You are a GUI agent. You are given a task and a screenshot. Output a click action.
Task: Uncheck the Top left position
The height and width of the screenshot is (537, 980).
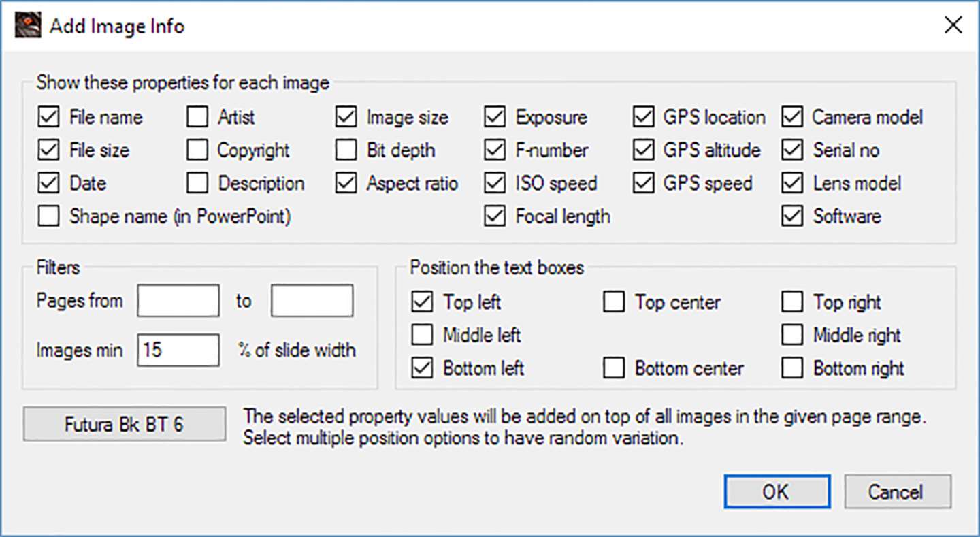click(x=423, y=302)
